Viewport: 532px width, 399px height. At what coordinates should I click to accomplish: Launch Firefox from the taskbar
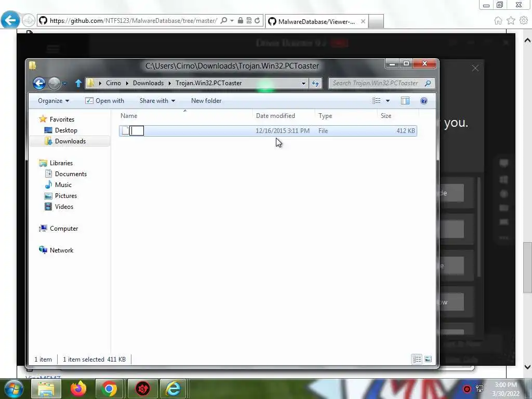point(78,389)
